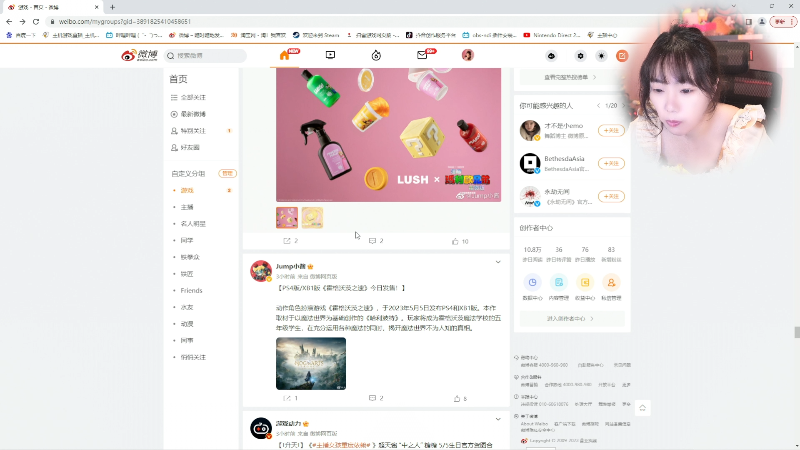Select second thumbnail under LUSH image

[312, 218]
